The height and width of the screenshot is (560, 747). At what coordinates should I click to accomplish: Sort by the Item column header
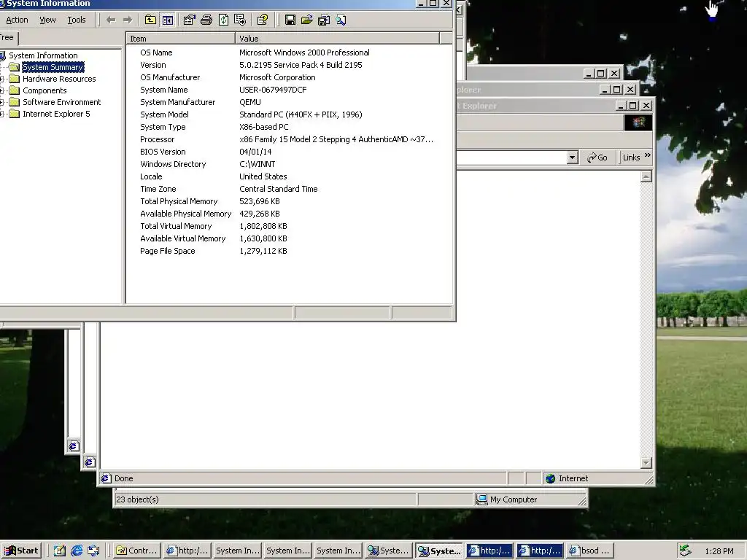pos(181,39)
